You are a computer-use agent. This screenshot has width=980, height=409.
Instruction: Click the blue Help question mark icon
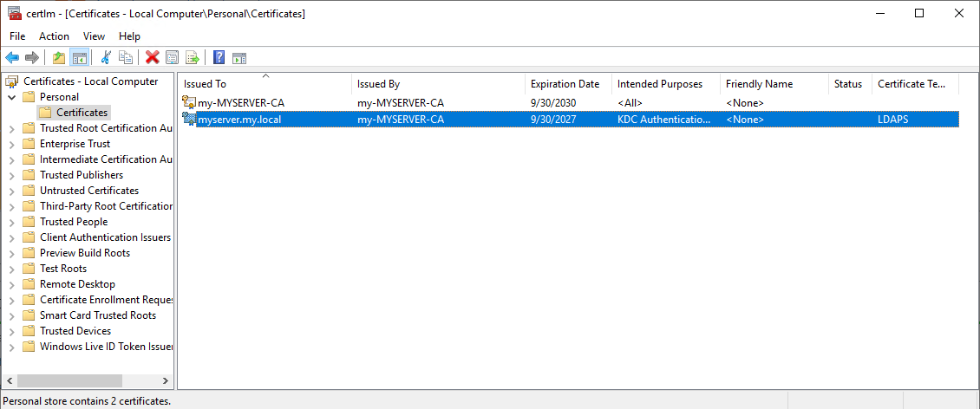[219, 58]
